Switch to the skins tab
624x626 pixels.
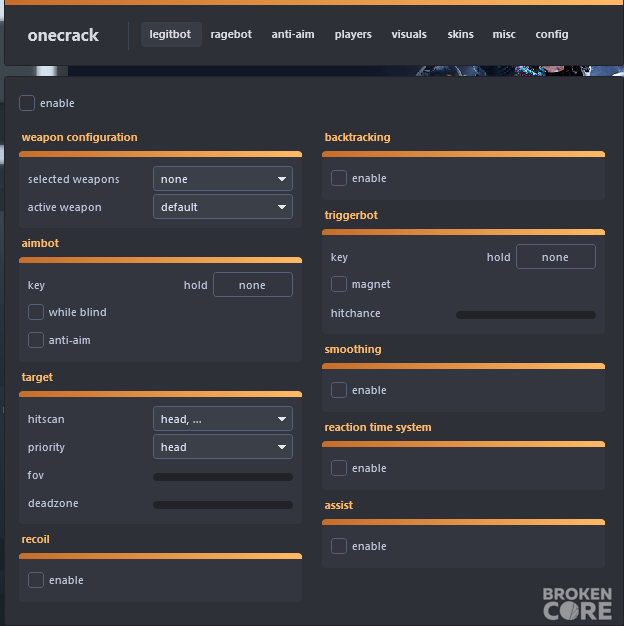point(460,34)
